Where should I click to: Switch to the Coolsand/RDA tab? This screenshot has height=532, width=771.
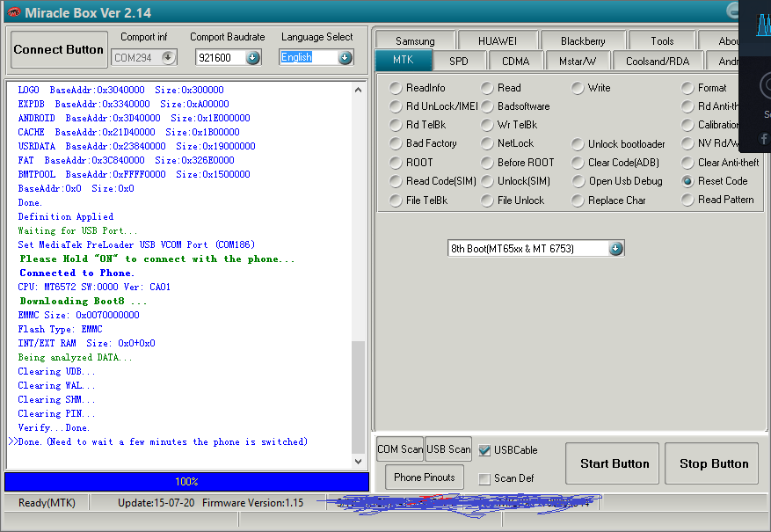658,61
